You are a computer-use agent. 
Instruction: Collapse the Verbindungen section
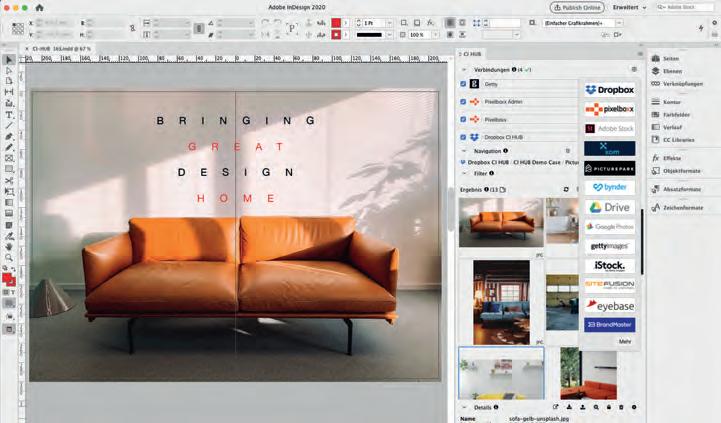(464, 70)
